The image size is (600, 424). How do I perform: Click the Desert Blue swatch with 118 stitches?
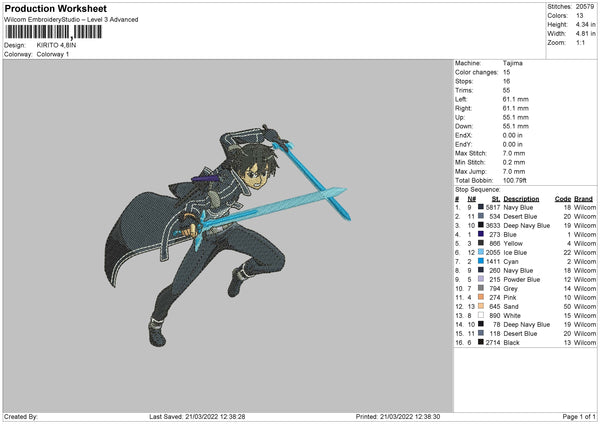[x=481, y=333]
